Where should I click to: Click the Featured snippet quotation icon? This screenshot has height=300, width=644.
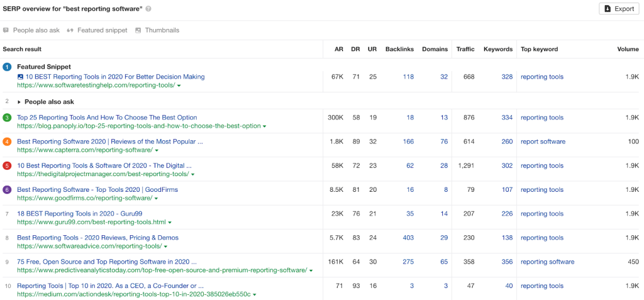[70, 30]
